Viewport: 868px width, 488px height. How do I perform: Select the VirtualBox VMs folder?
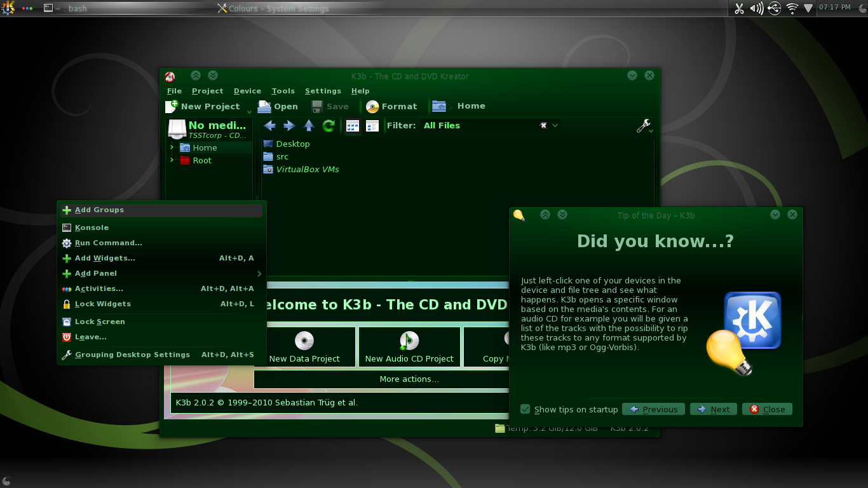point(301,169)
